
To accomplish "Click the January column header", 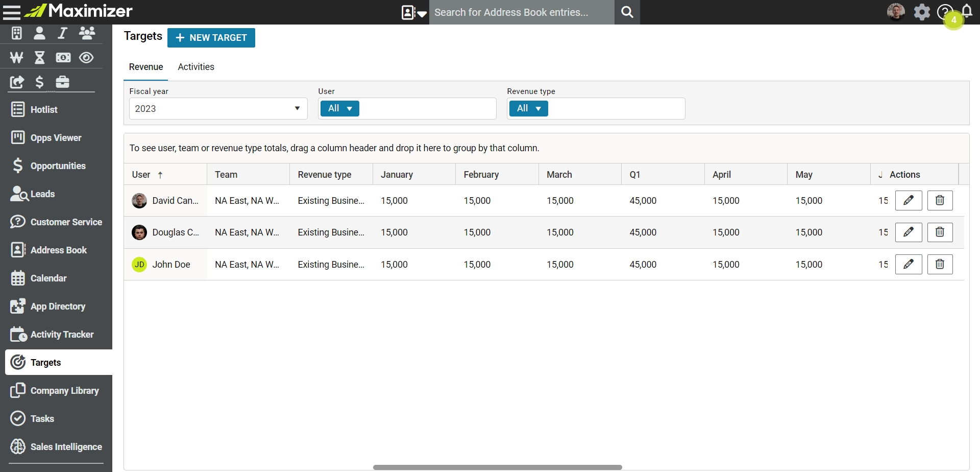I will click(x=414, y=174).
